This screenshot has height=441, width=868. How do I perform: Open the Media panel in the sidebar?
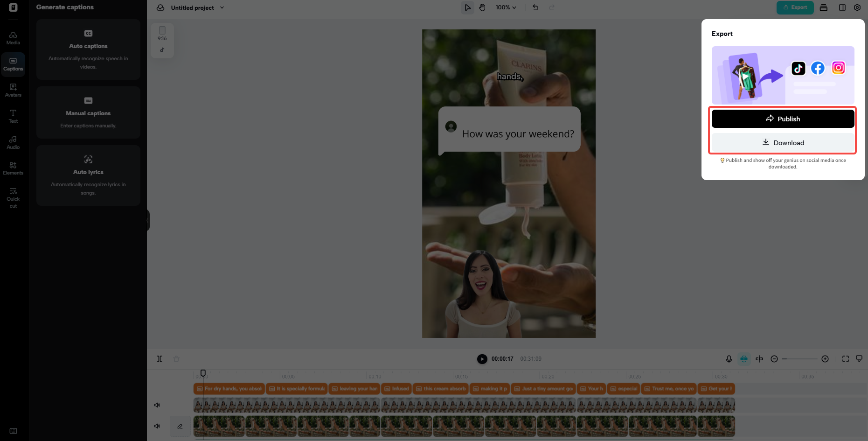(13, 37)
